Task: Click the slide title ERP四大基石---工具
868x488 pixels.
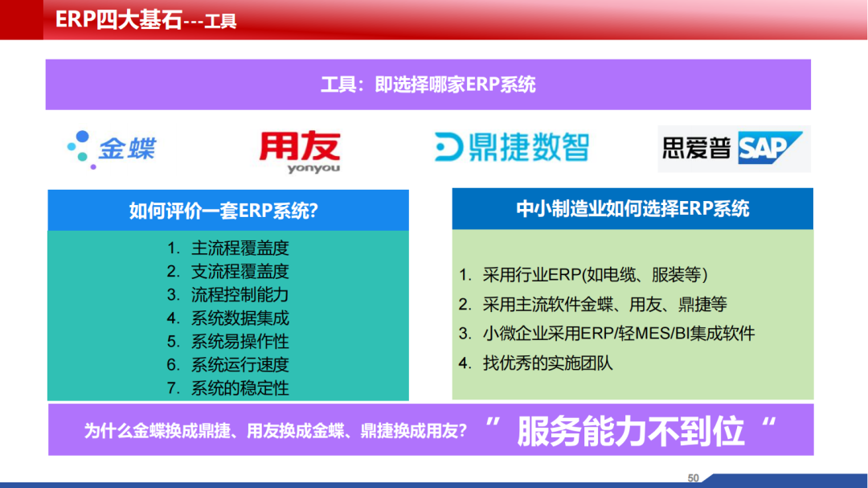Action: tap(146, 20)
